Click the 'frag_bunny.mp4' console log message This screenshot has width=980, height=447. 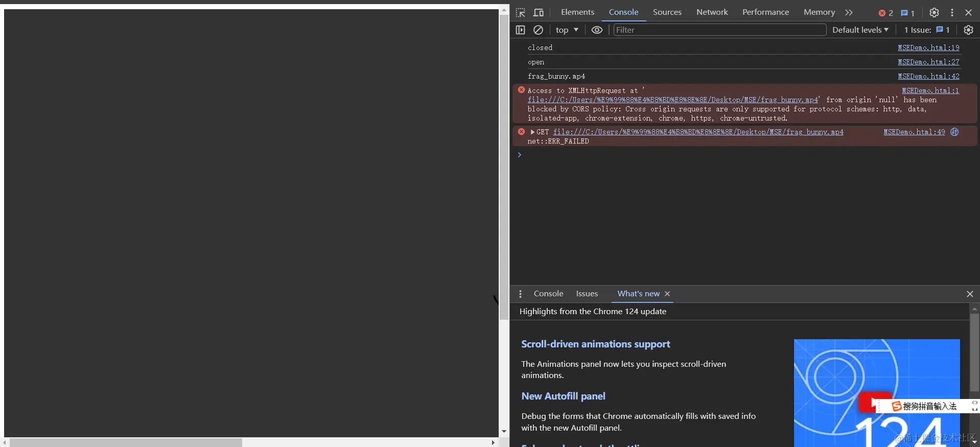point(556,76)
